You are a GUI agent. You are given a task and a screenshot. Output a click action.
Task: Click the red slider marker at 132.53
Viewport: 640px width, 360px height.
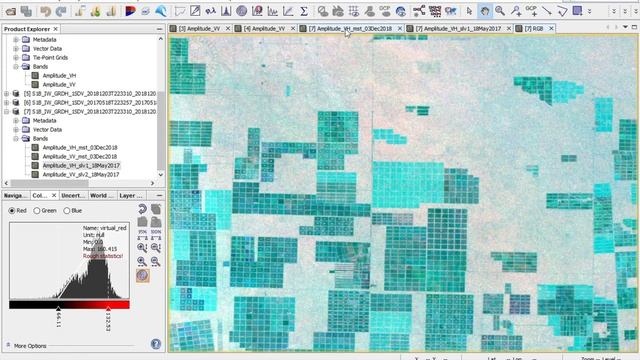pyautogui.click(x=108, y=309)
